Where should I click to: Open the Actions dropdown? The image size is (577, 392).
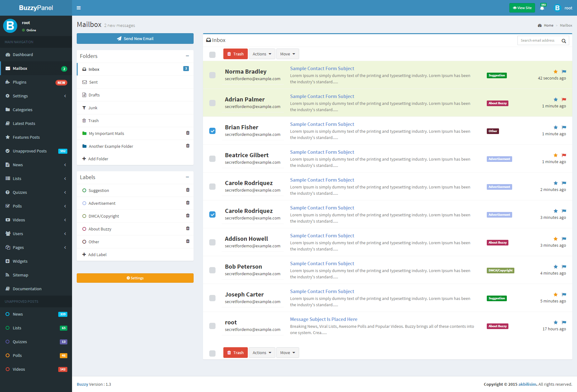tap(262, 54)
